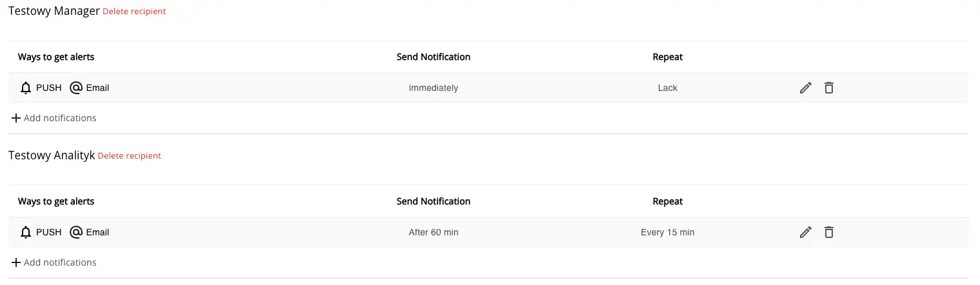Image resolution: width=980 pixels, height=285 pixels.
Task: Edit Testowy Manager's notification with pencil icon
Action: 805,88
